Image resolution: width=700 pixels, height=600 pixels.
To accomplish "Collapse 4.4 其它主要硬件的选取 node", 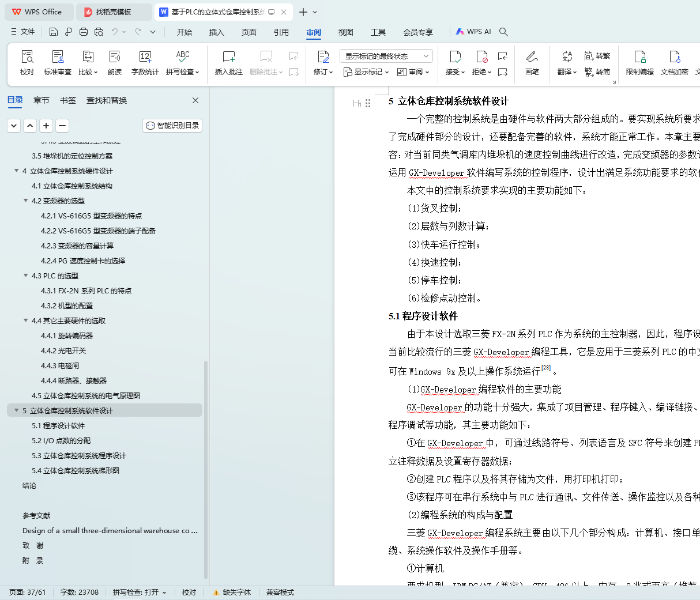I will (x=25, y=320).
